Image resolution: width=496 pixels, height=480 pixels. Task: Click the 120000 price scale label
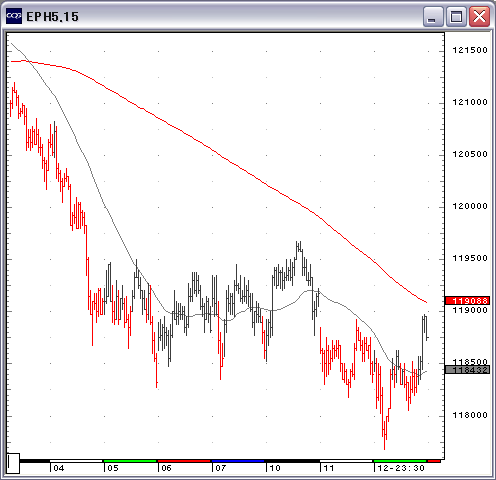[x=470, y=206]
